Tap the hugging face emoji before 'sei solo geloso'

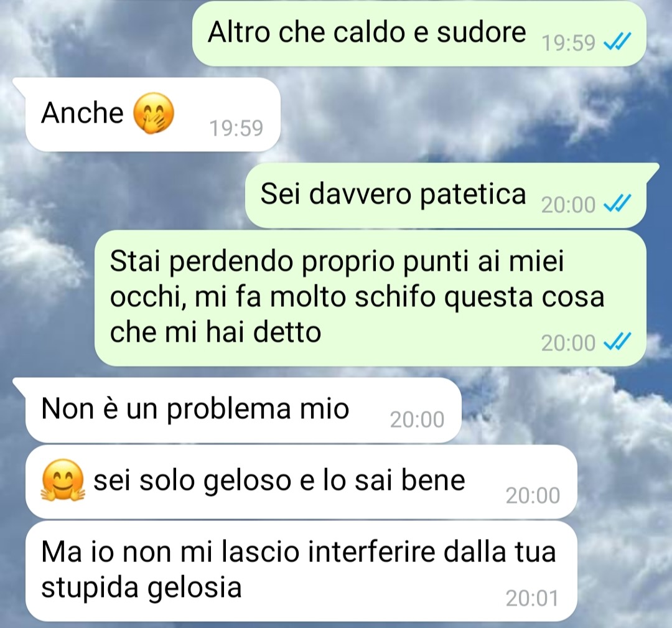coord(62,480)
